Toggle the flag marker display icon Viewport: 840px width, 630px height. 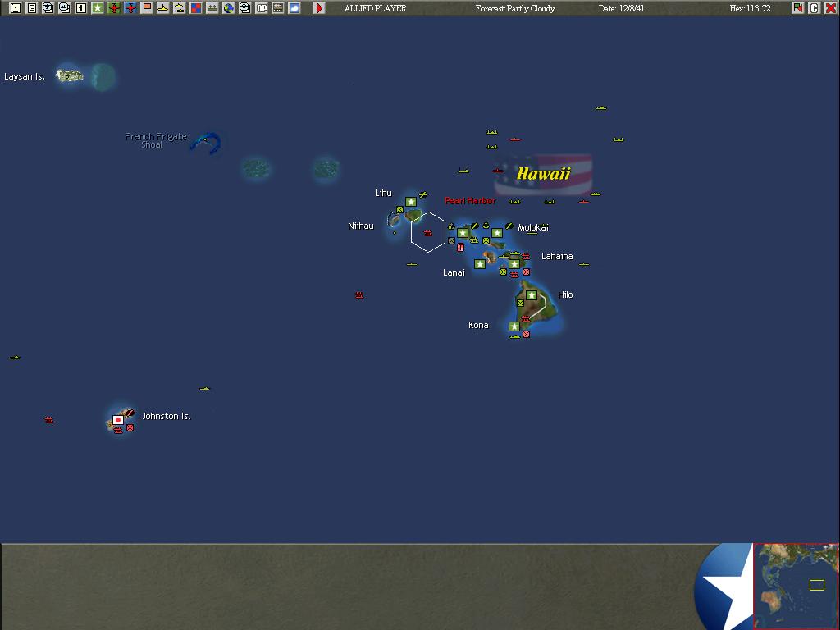(x=146, y=7)
